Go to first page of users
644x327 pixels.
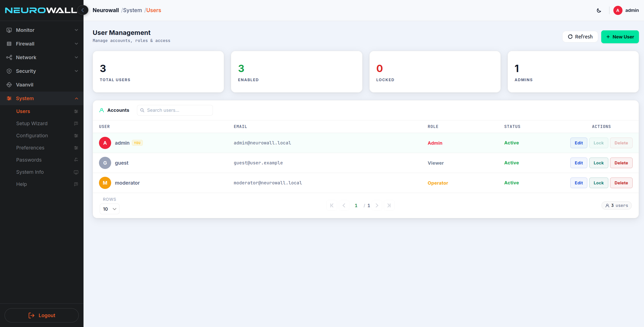tap(332, 205)
